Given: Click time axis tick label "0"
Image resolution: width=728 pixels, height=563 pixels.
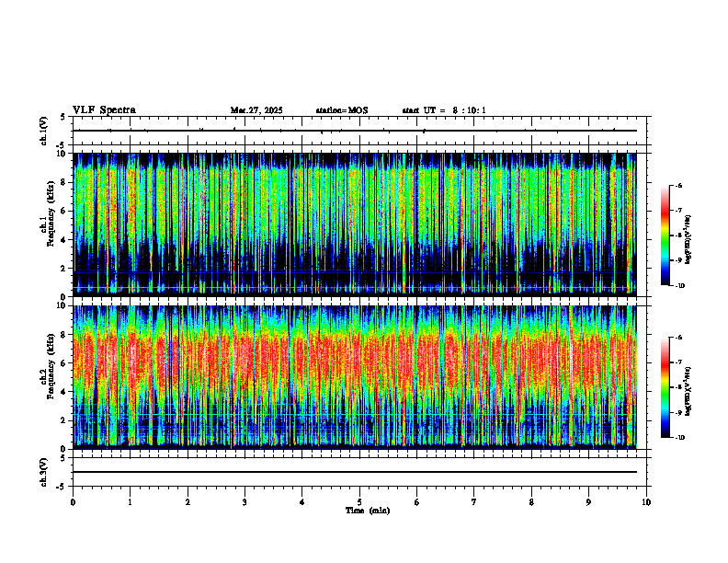Looking at the screenshot, I should (x=73, y=502).
